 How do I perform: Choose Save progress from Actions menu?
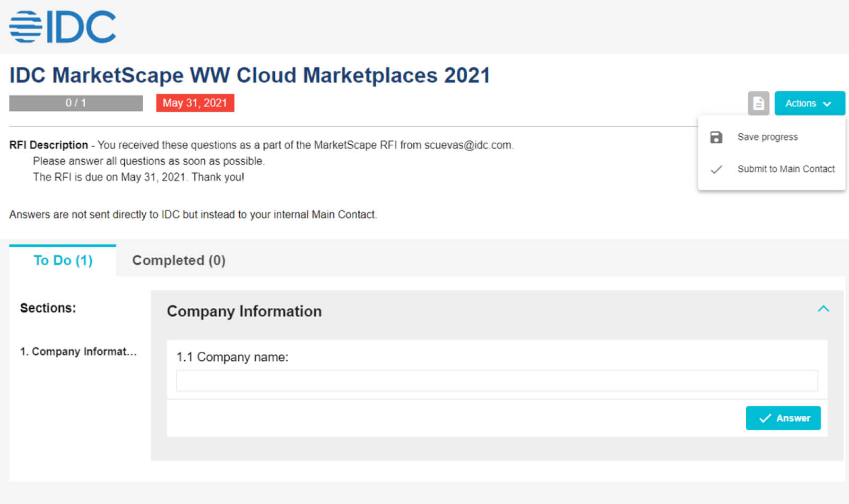point(767,137)
